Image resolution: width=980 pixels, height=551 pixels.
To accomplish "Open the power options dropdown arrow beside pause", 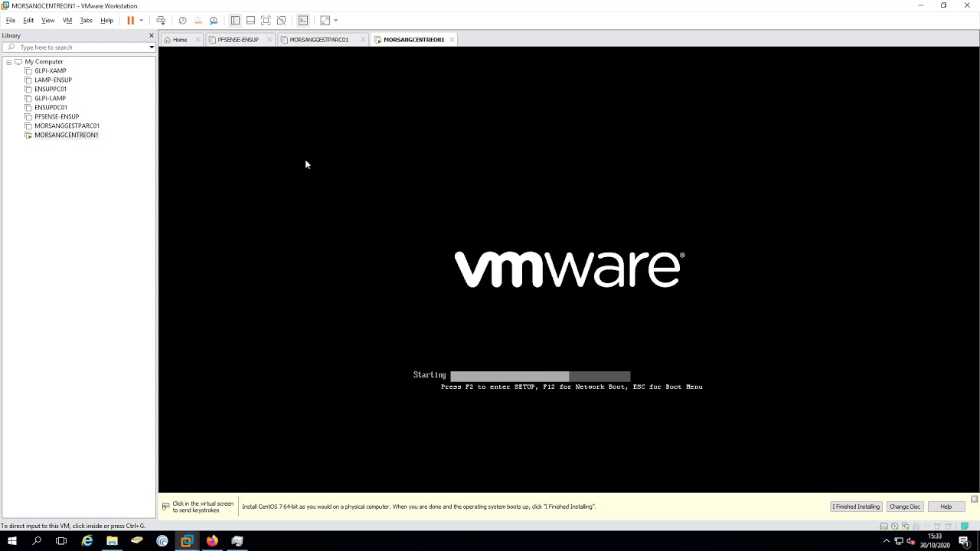I will [x=141, y=21].
